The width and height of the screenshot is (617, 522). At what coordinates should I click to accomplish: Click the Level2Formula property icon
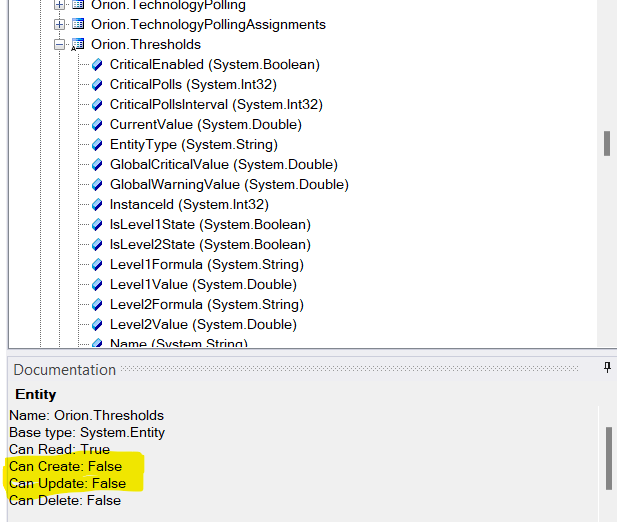(x=97, y=304)
